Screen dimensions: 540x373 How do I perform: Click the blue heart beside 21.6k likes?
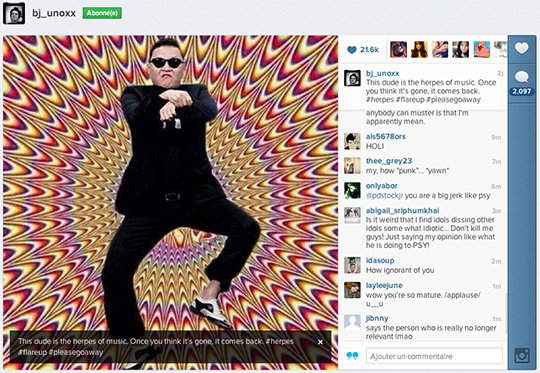pyautogui.click(x=352, y=50)
